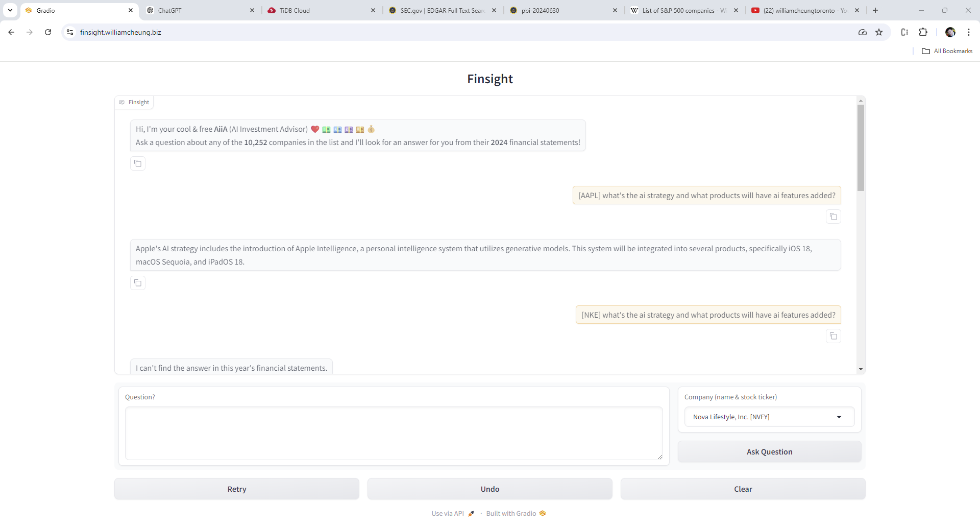The width and height of the screenshot is (980, 527).
Task: Open the Extensions puzzle menu
Action: click(x=923, y=32)
